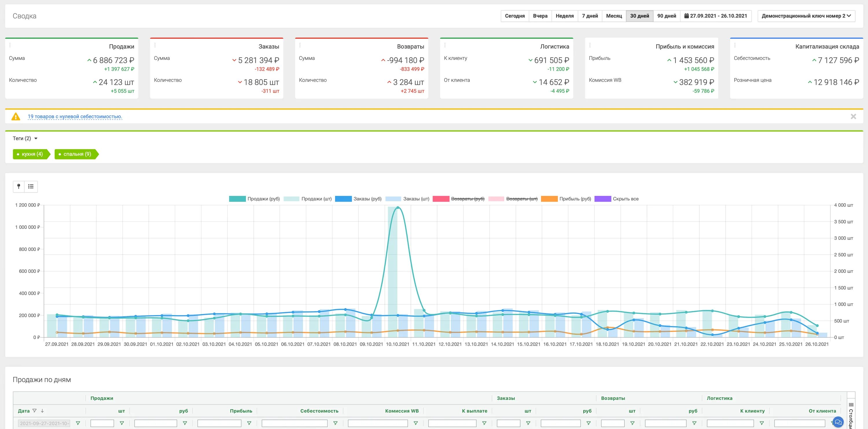Toggle Продажи (шт) series in chart legend
This screenshot has height=429, width=868.
click(x=308, y=199)
